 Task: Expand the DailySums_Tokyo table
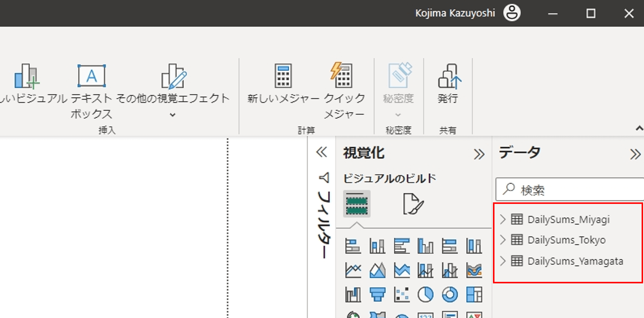[503, 240]
